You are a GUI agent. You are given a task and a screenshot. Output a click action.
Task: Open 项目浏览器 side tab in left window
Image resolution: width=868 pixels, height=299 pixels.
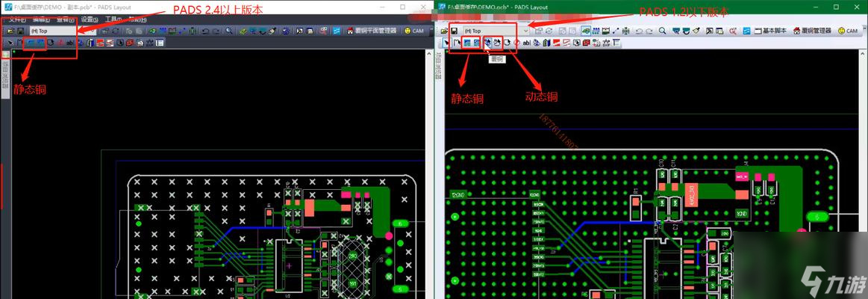pos(5,74)
